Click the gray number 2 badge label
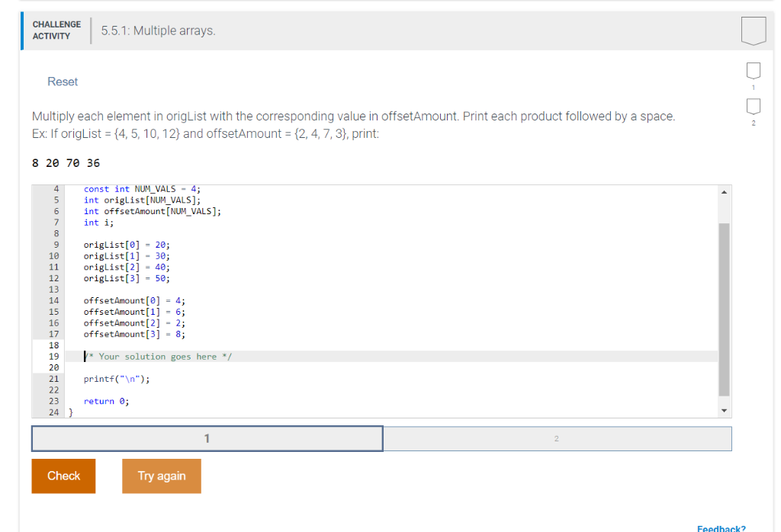Viewport: 781px width, 532px height. click(753, 124)
